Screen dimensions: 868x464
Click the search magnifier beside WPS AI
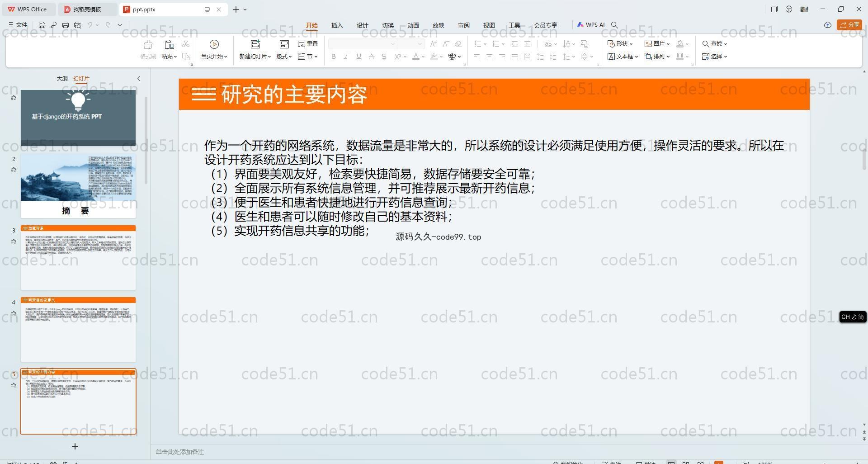[614, 25]
